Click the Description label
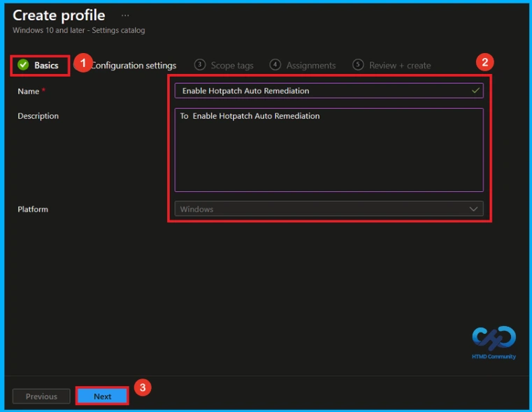 pyautogui.click(x=38, y=116)
